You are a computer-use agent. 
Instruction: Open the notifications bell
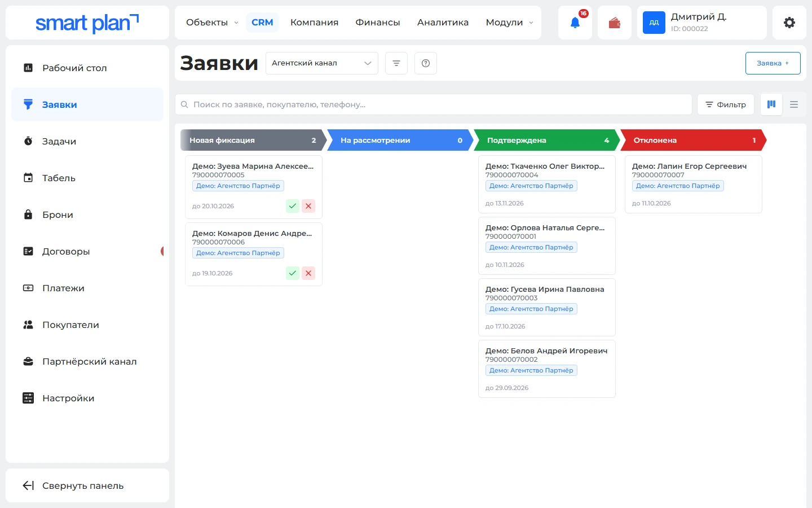coord(575,23)
